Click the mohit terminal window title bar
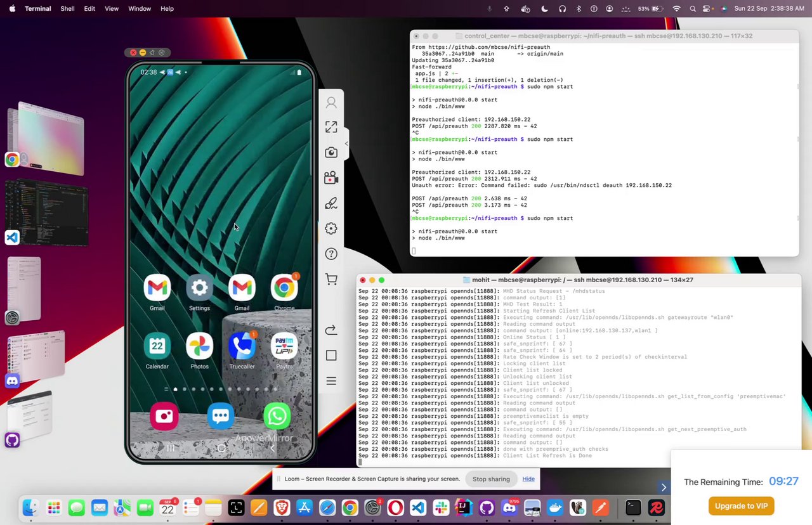Screen dimensions: 812x525 579,280
